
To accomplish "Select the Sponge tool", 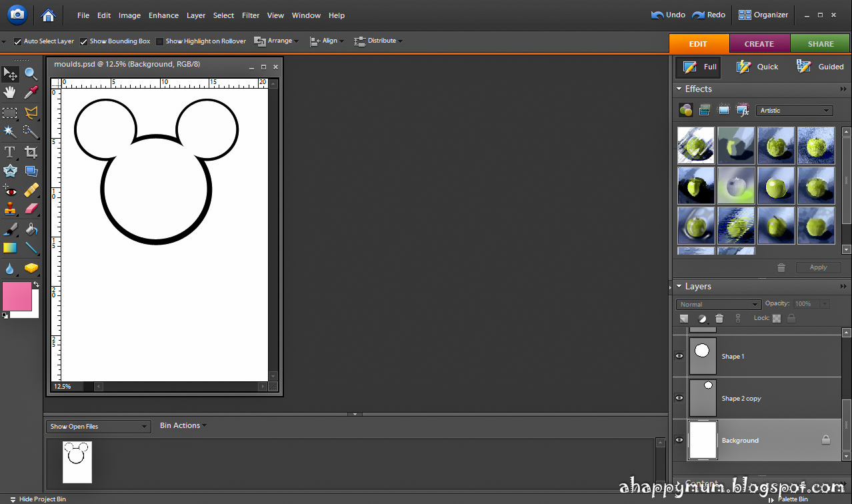I will pos(31,268).
